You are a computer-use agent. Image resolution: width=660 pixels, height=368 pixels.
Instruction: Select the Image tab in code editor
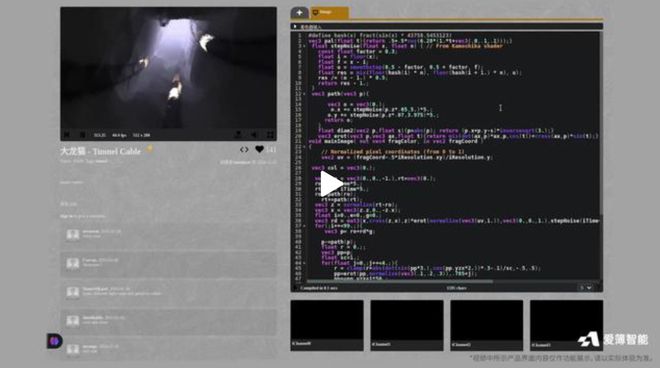[x=330, y=13]
